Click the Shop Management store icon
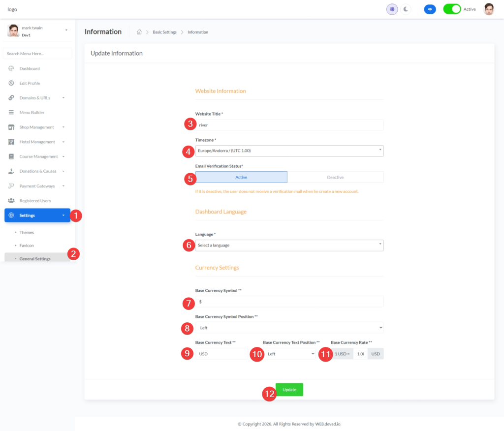The height and width of the screenshot is (431, 504). 11,127
